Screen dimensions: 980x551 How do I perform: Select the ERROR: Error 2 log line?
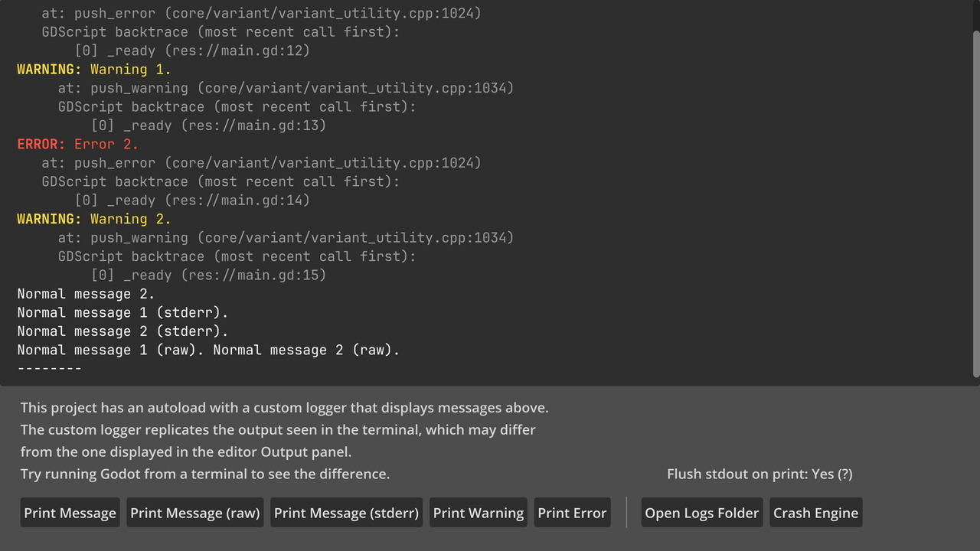coord(77,144)
